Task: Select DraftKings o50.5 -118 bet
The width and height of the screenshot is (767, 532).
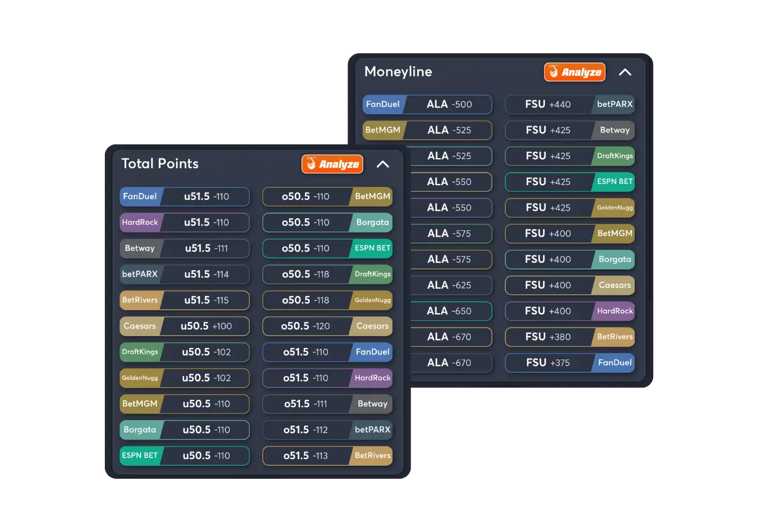Action: click(x=328, y=274)
